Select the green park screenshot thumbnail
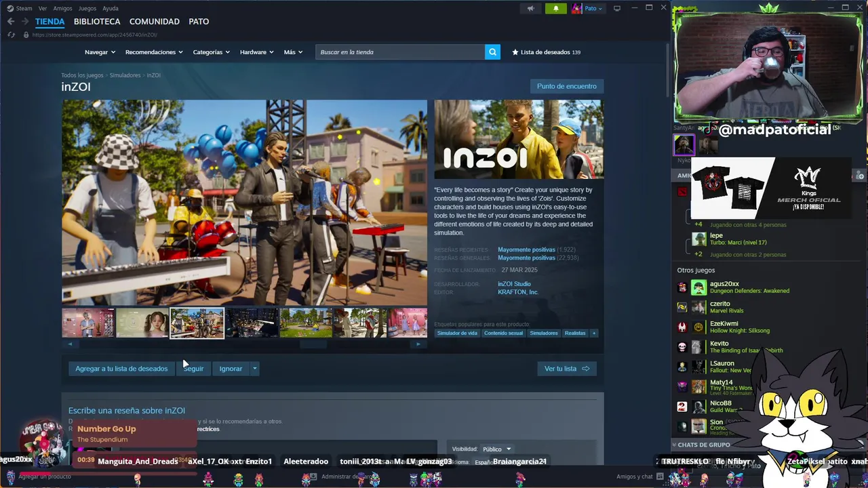This screenshot has width=868, height=488. [306, 323]
